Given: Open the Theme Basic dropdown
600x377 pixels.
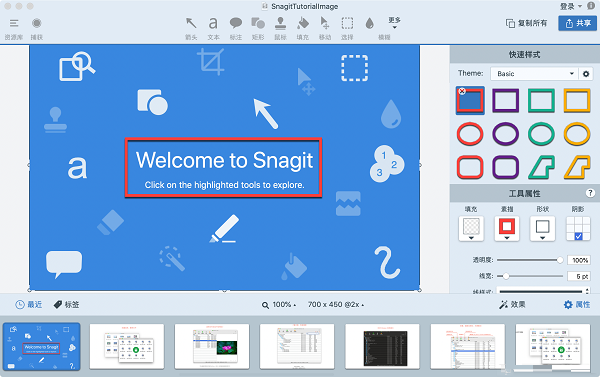Looking at the screenshot, I should (x=534, y=73).
